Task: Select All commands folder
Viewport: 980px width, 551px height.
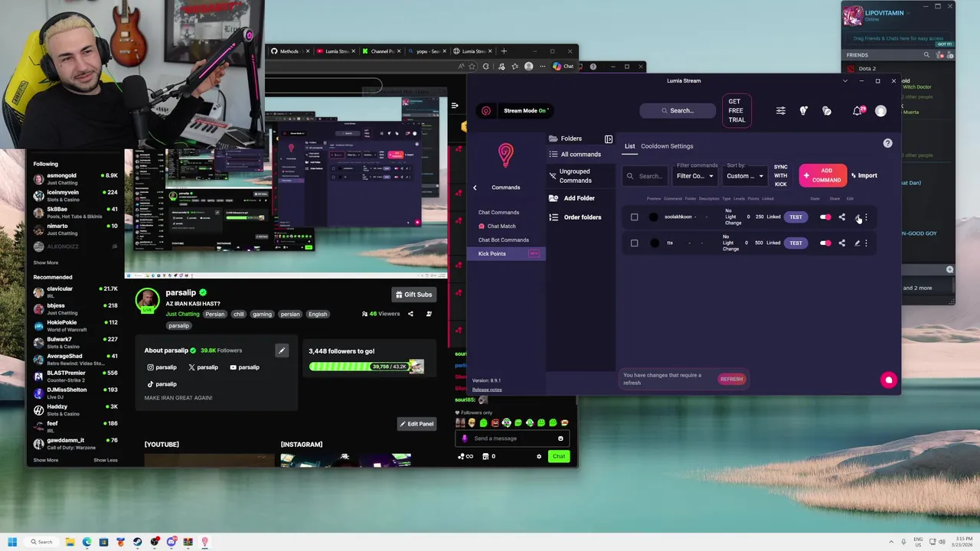Action: (580, 155)
